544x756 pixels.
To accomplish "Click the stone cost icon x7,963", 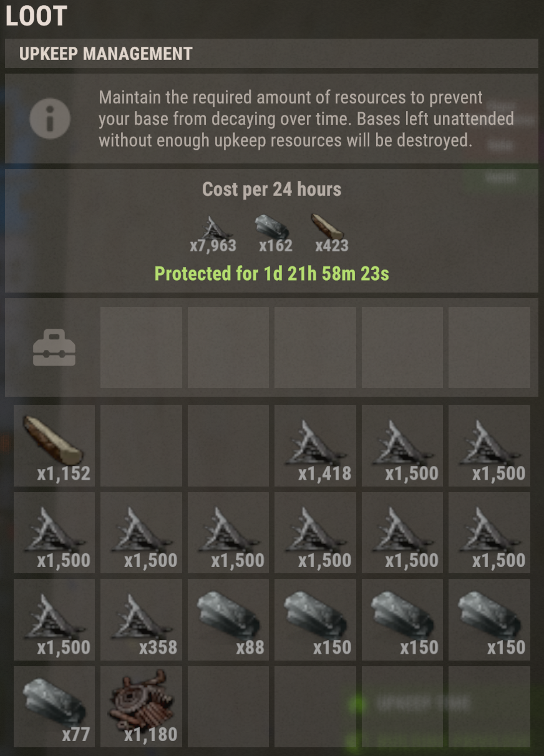I will [x=213, y=228].
